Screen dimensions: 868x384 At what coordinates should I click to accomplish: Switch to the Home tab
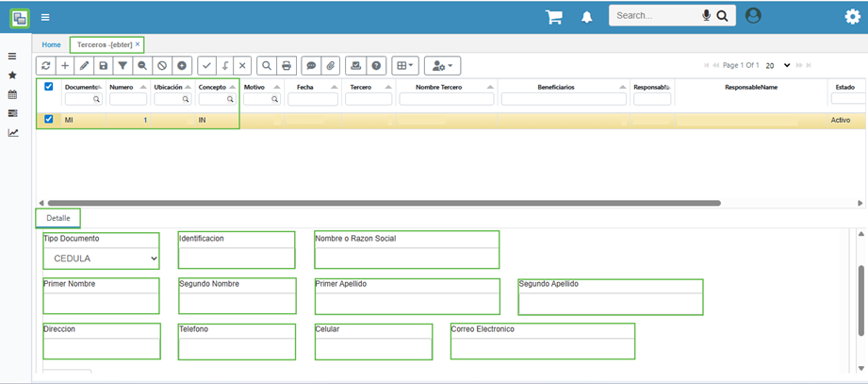[51, 44]
